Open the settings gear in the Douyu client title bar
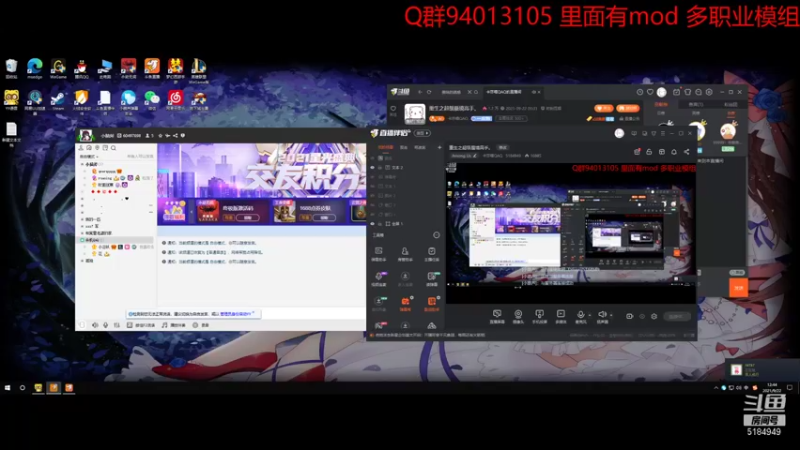Viewport: 800px width, 450px height. coord(709,92)
